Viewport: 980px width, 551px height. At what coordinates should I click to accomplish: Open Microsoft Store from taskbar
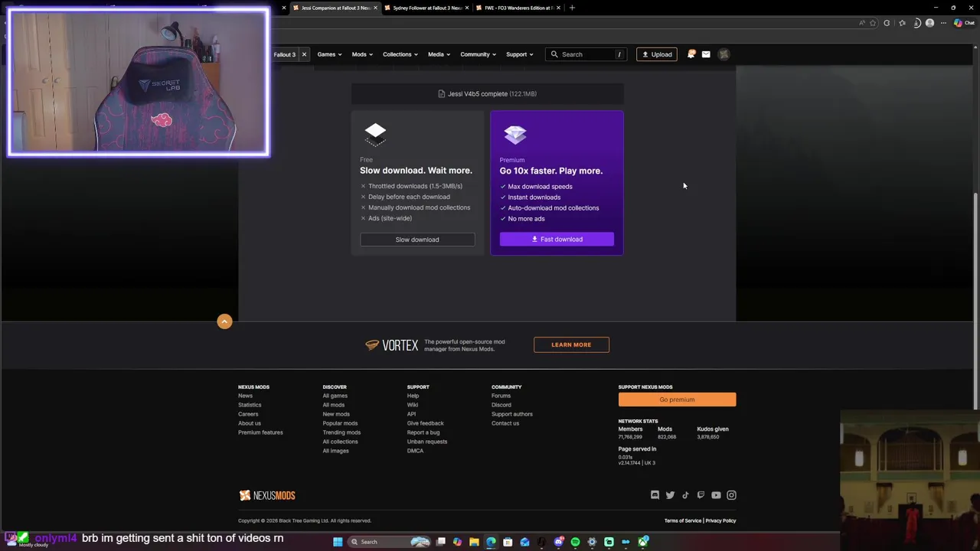[x=508, y=542]
